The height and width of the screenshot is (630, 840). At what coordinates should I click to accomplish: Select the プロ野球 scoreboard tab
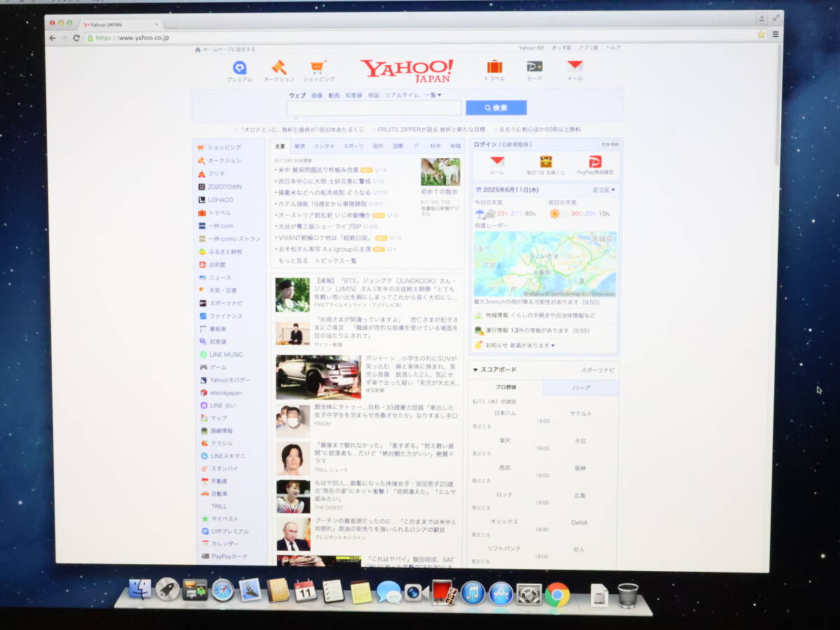(506, 387)
